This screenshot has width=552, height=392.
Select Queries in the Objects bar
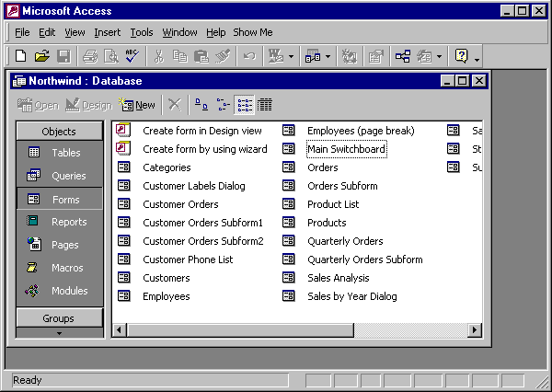(59, 176)
